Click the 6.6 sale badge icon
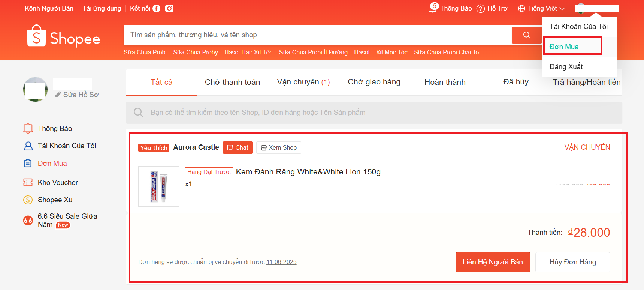 (28, 221)
